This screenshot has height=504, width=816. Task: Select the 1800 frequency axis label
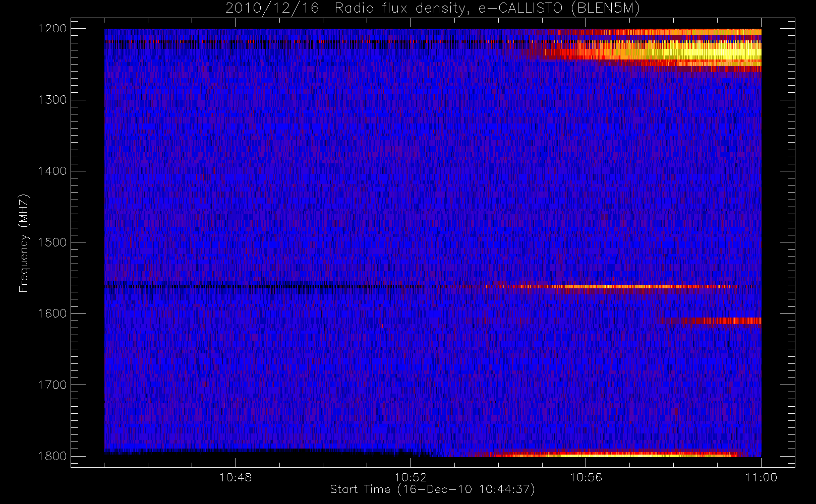pyautogui.click(x=52, y=456)
